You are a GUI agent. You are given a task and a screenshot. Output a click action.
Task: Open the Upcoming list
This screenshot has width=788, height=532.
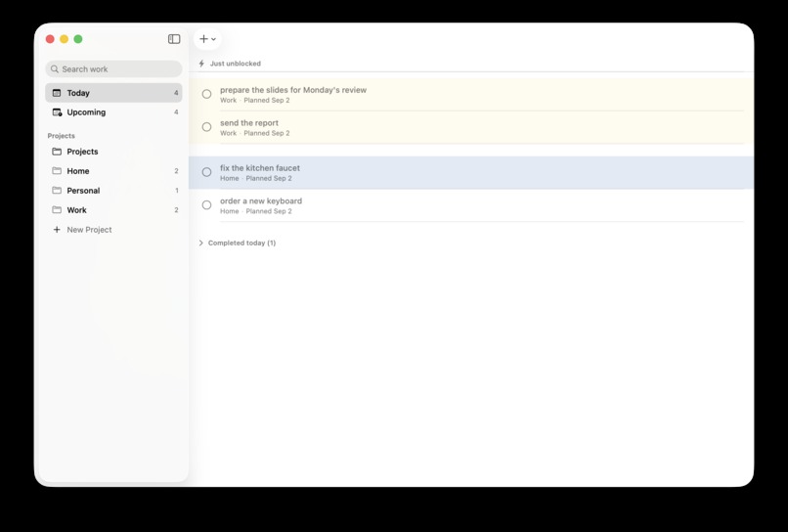click(113, 112)
